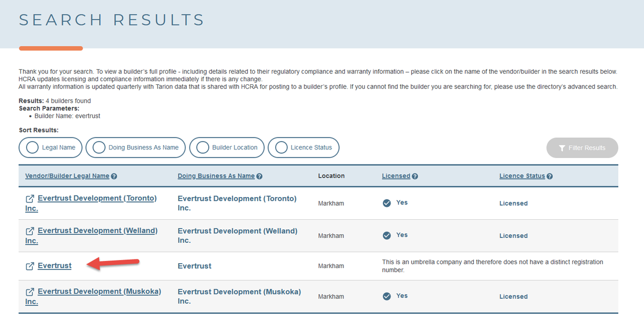This screenshot has width=644, height=332.
Task: Click external link icon beside the plain Evertrust row
Action: point(30,266)
